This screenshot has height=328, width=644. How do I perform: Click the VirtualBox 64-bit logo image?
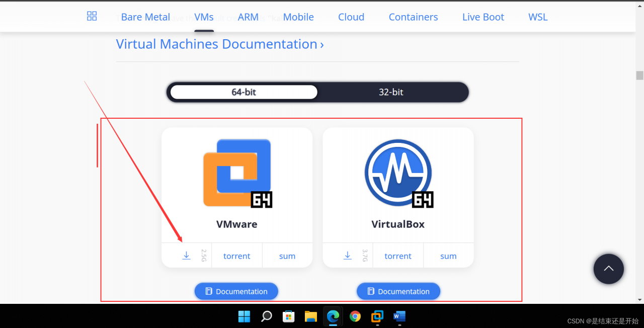tap(398, 174)
